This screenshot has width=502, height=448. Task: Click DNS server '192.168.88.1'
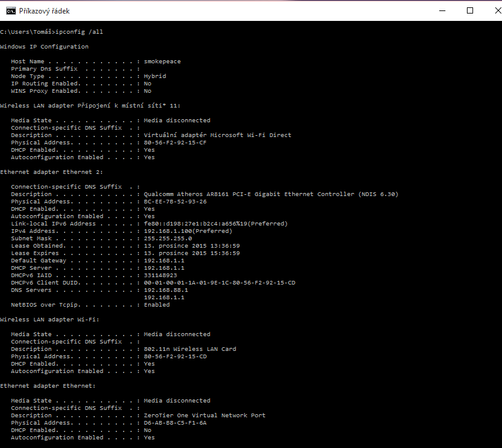(166, 290)
